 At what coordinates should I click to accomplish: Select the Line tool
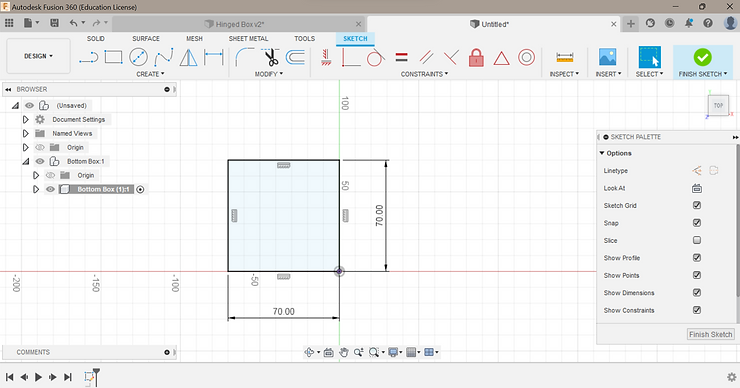pyautogui.click(x=88, y=58)
